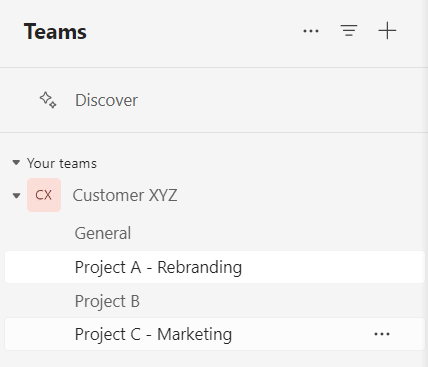Click blank area right of Customer XYZ name
The image size is (428, 367).
(x=300, y=195)
